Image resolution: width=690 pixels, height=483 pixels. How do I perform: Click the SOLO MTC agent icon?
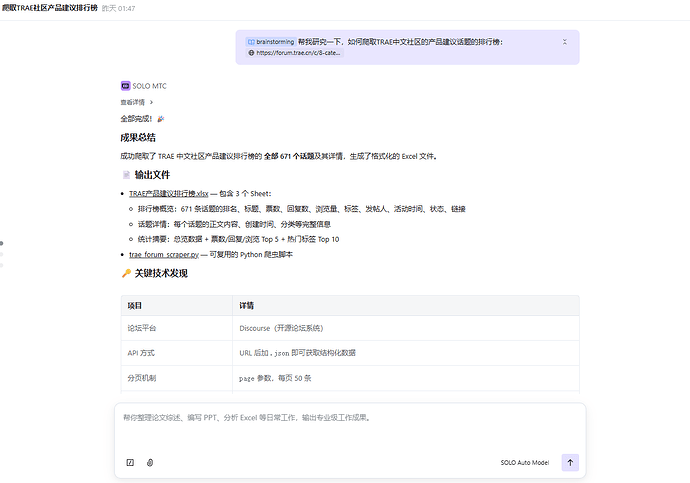click(125, 86)
